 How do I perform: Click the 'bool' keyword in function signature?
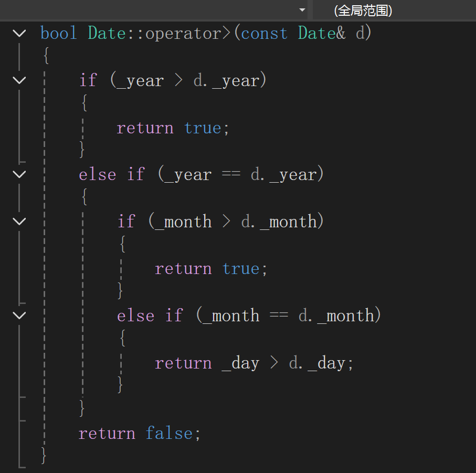[x=59, y=33]
